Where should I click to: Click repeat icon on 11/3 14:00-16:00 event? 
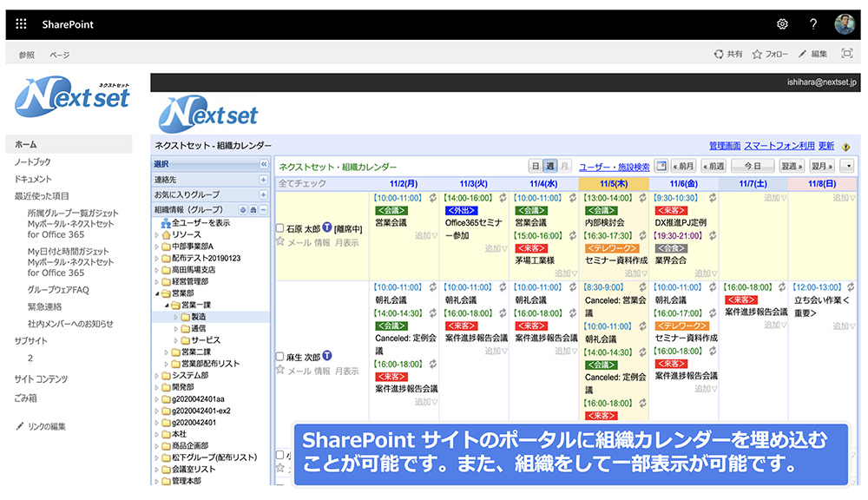pyautogui.click(x=502, y=198)
